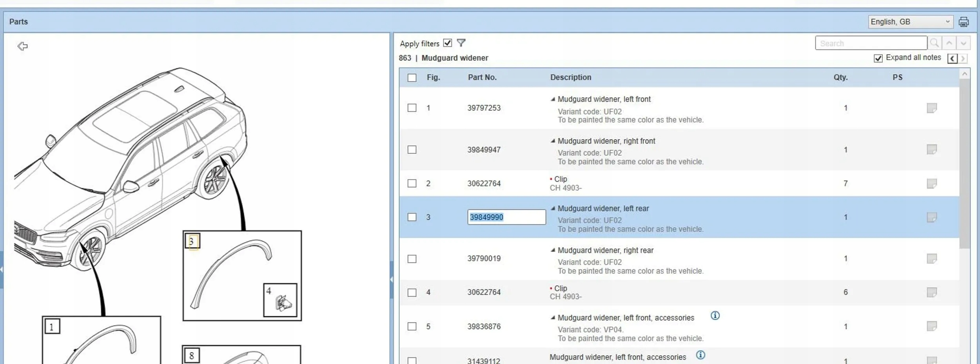Go to next search result arrow

[x=964, y=43]
